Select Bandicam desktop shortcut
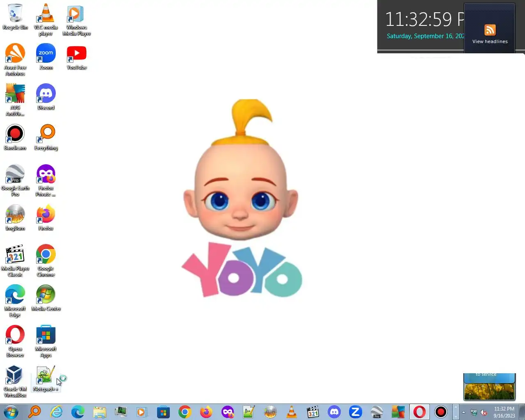Viewport: 525px width, 420px height. coord(15,137)
